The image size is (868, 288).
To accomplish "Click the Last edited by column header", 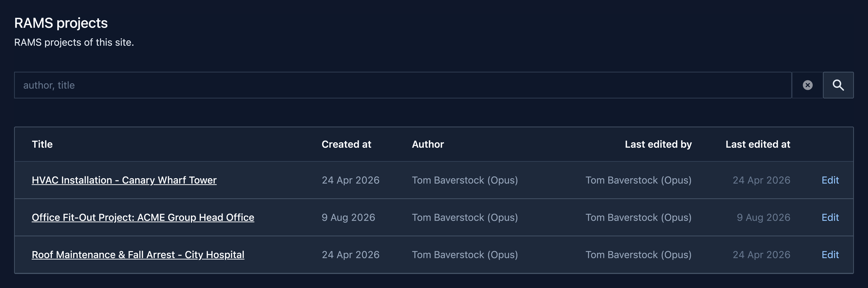I will (x=658, y=144).
